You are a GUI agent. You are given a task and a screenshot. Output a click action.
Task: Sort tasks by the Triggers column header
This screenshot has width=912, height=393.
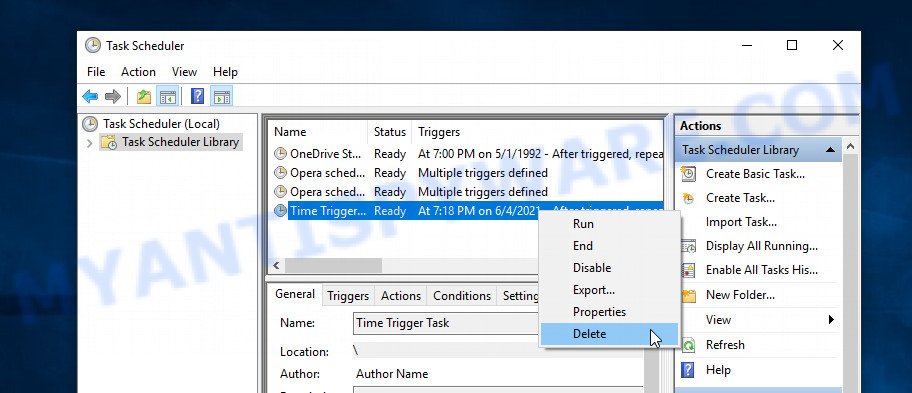pos(538,132)
